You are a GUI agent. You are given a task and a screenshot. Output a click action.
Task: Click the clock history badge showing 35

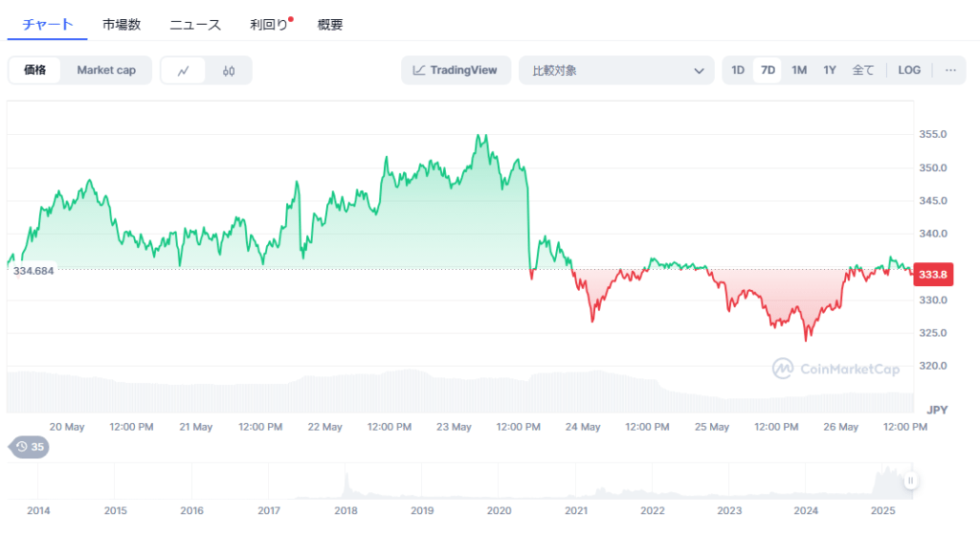pyautogui.click(x=29, y=446)
